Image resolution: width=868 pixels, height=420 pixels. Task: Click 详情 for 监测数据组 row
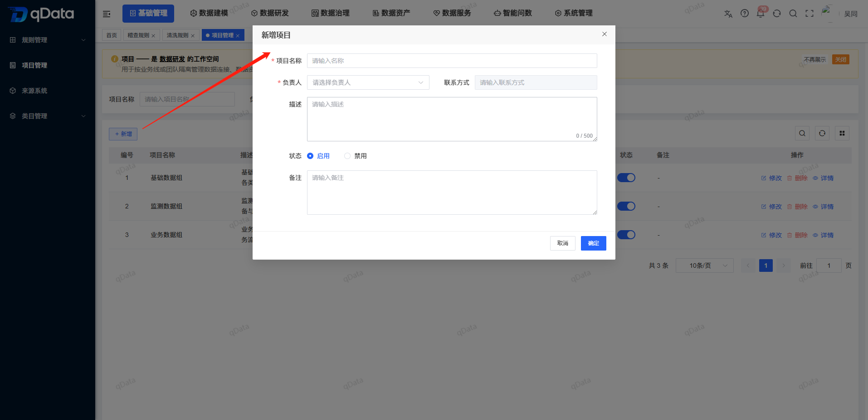tap(823, 207)
